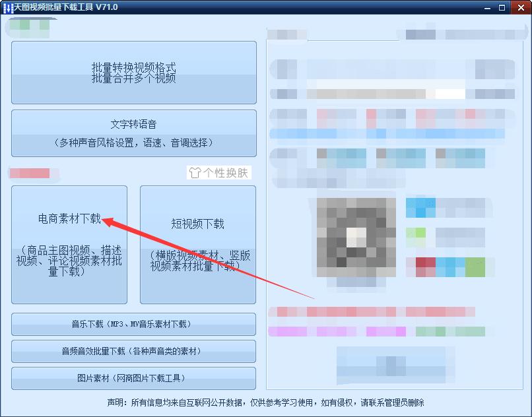Click the 个性换肤 skin changer
The width and height of the screenshot is (532, 417).
(x=224, y=172)
